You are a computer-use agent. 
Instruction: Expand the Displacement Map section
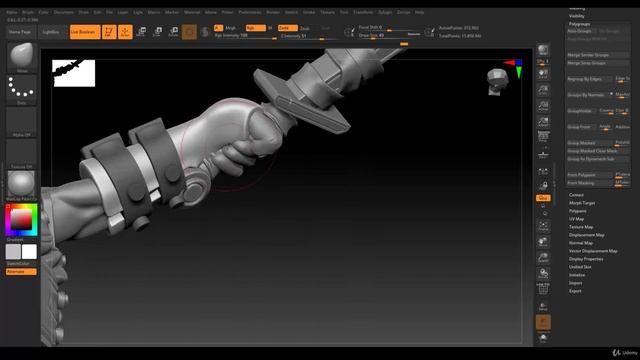click(587, 235)
